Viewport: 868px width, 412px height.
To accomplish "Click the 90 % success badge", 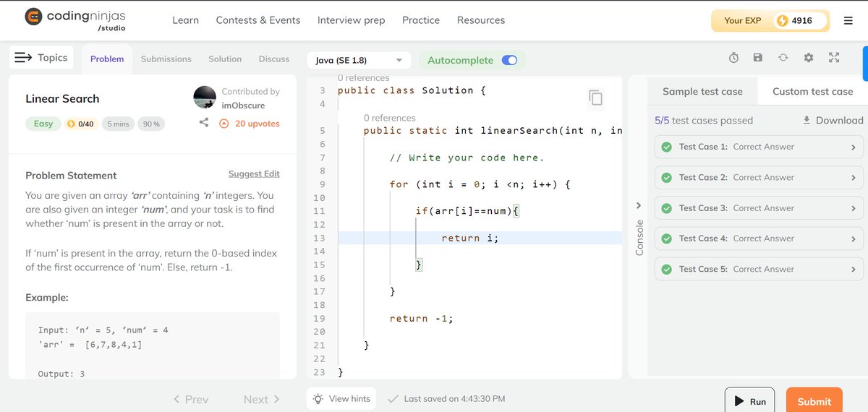I will (x=152, y=124).
